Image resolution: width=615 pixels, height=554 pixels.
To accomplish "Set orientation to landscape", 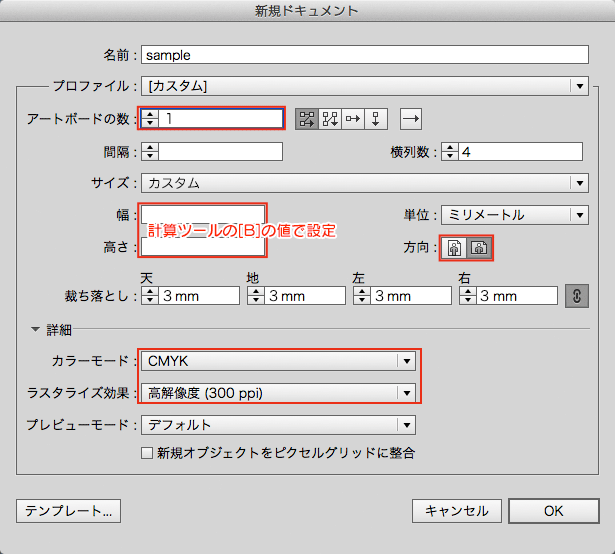I will 478,248.
